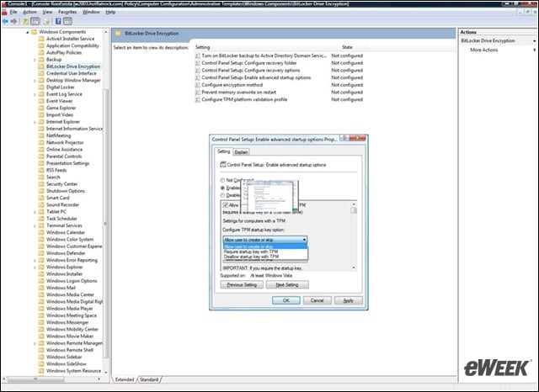The height and width of the screenshot is (392, 539).
Task: Toggle the Show/Hide Console Tree toolbar icon
Action: pos(35,21)
